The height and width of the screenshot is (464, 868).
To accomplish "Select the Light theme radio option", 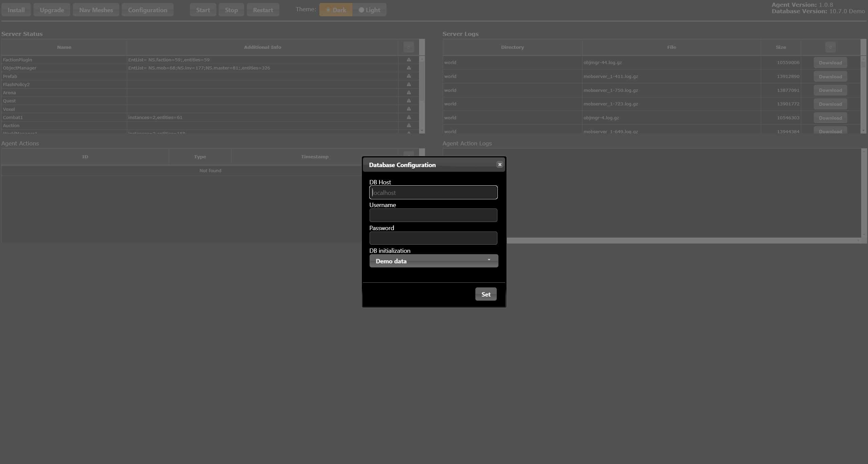I will click(369, 10).
